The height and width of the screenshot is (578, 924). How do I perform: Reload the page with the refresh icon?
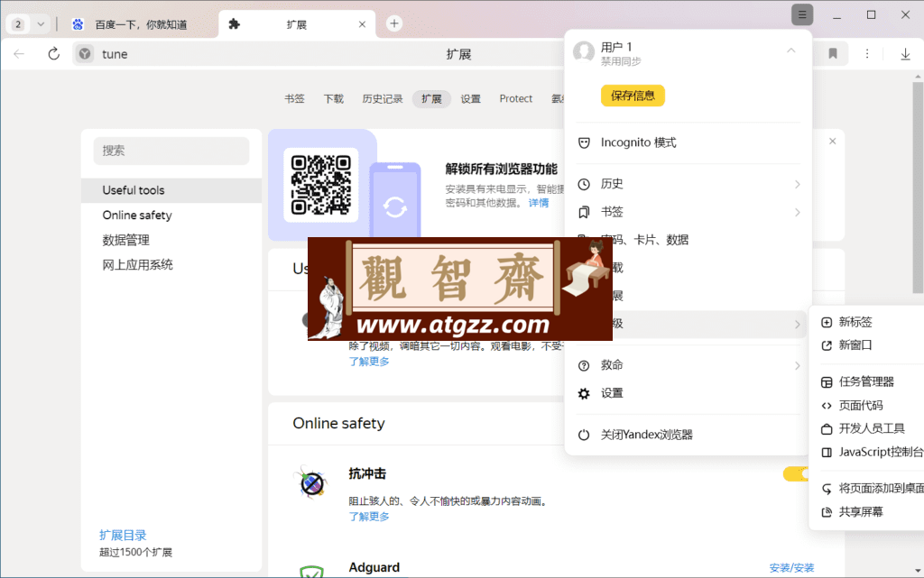tap(53, 54)
